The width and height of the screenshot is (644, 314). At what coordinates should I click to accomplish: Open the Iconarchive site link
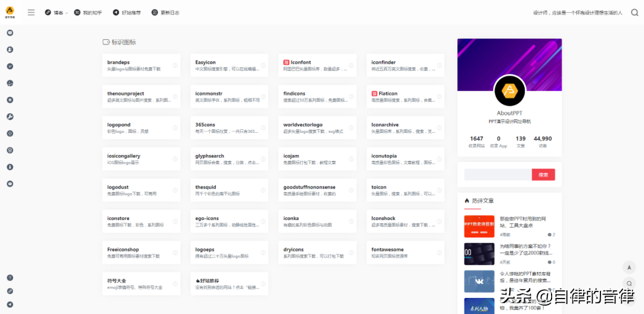click(x=405, y=128)
